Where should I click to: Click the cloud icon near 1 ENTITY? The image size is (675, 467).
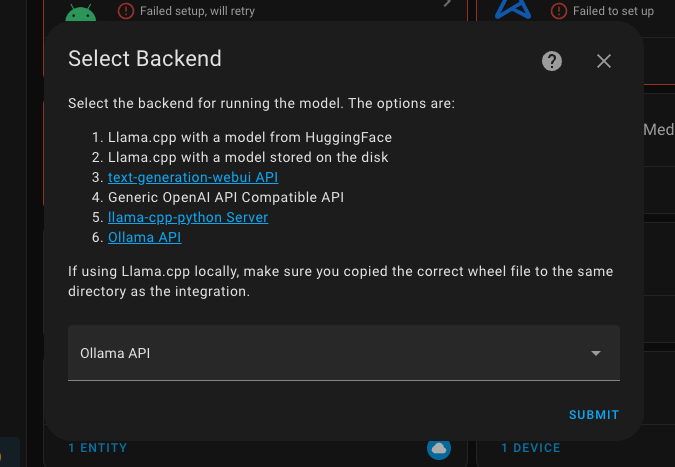pos(438,449)
